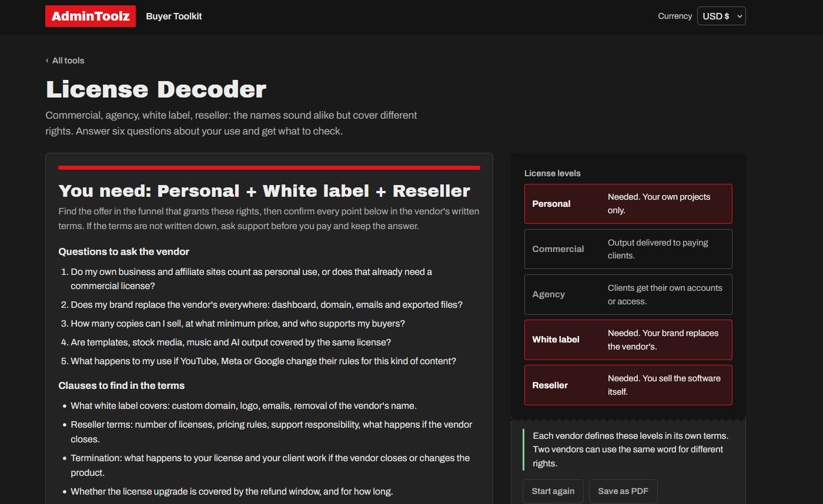This screenshot has width=823, height=504.
Task: Select the White label license card
Action: click(x=628, y=340)
